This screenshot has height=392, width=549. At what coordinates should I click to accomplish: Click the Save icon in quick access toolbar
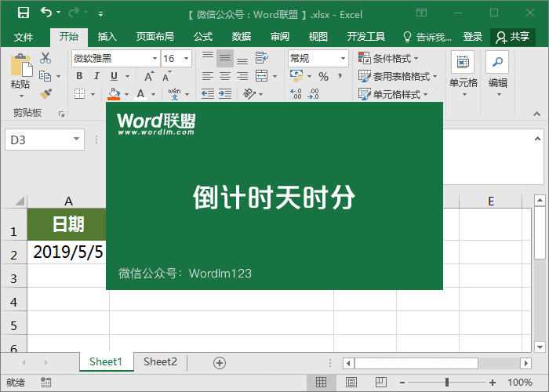[23, 13]
